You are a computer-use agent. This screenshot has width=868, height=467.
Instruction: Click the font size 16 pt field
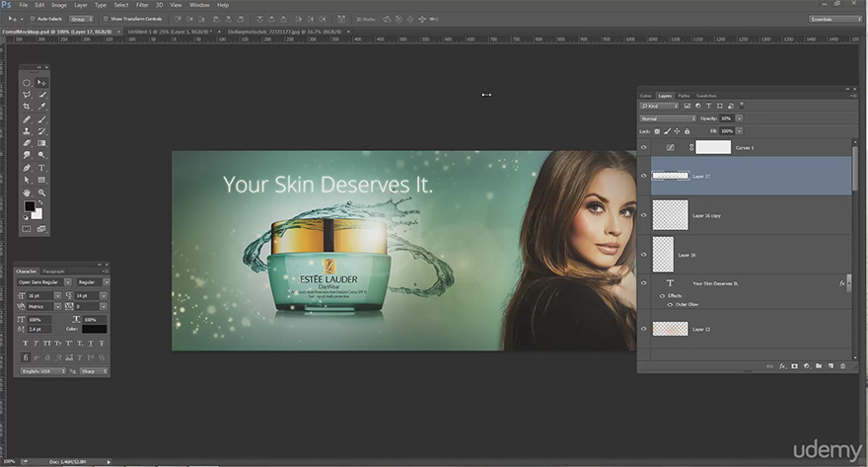point(39,296)
